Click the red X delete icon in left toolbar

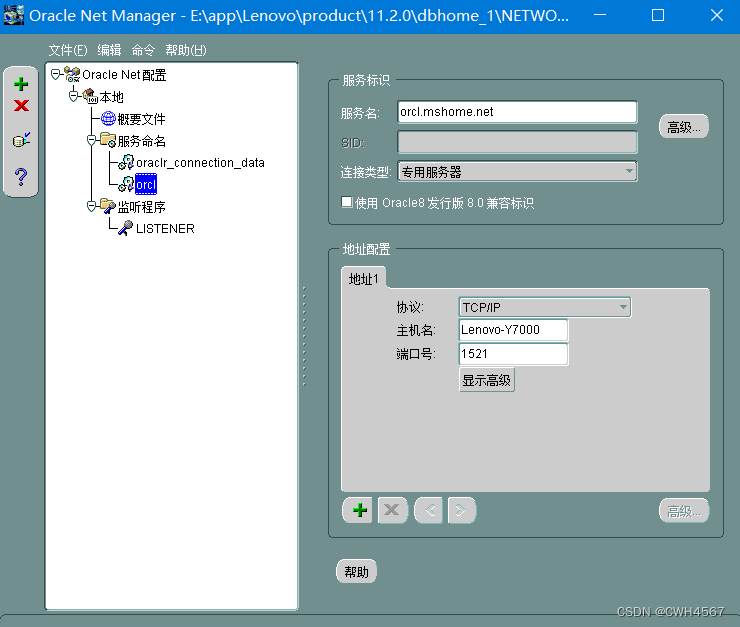tap(21, 105)
